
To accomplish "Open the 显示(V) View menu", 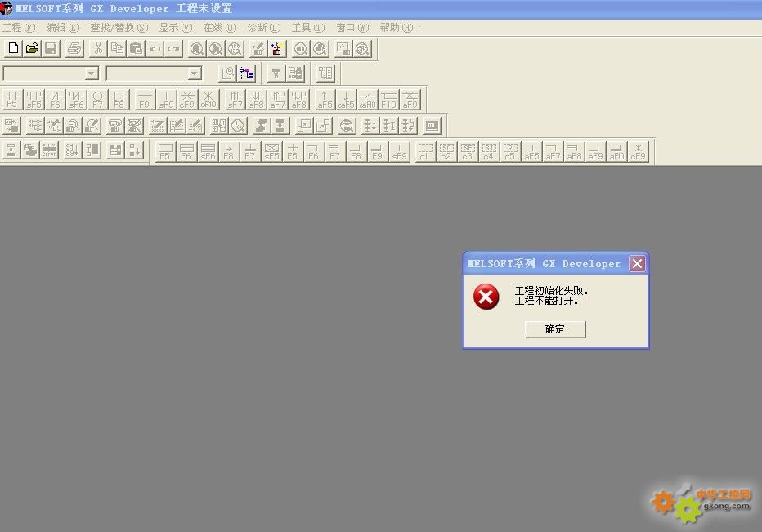I will coord(176,28).
